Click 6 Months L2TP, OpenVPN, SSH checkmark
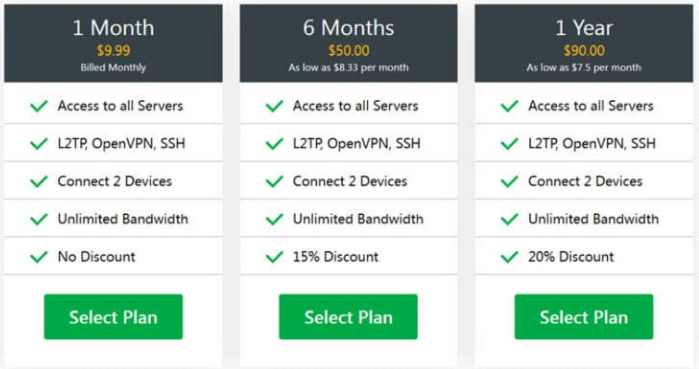The image size is (699, 369). pos(274,144)
